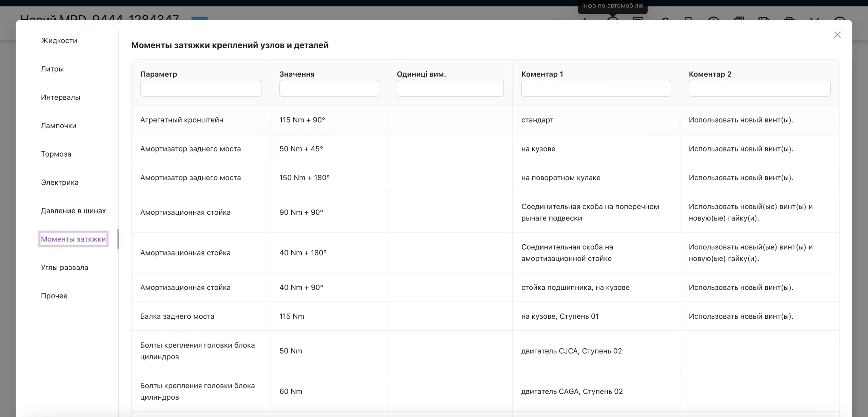The height and width of the screenshot is (417, 868).
Task: Focus the Значення filter field
Action: 329,88
